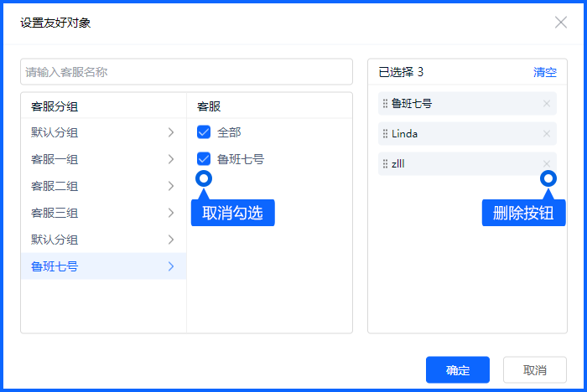This screenshot has height=392, width=587.
Task: Focus the 请输入客服名称 search field
Action: [x=186, y=72]
